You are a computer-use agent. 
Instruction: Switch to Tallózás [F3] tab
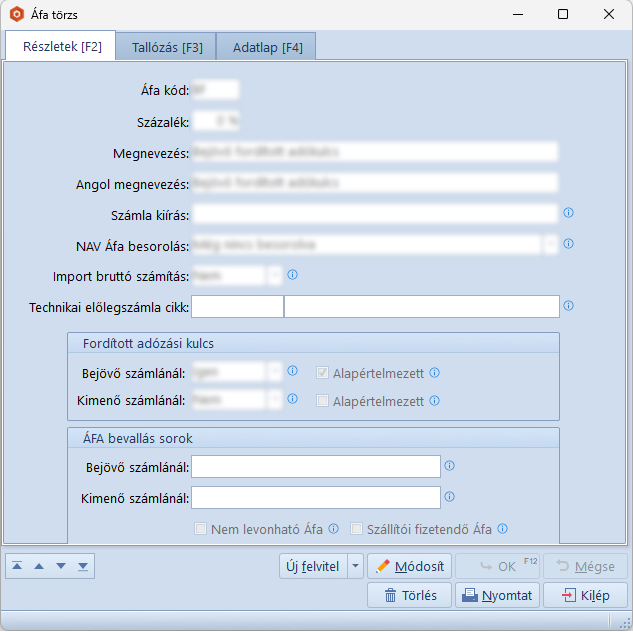(x=166, y=47)
